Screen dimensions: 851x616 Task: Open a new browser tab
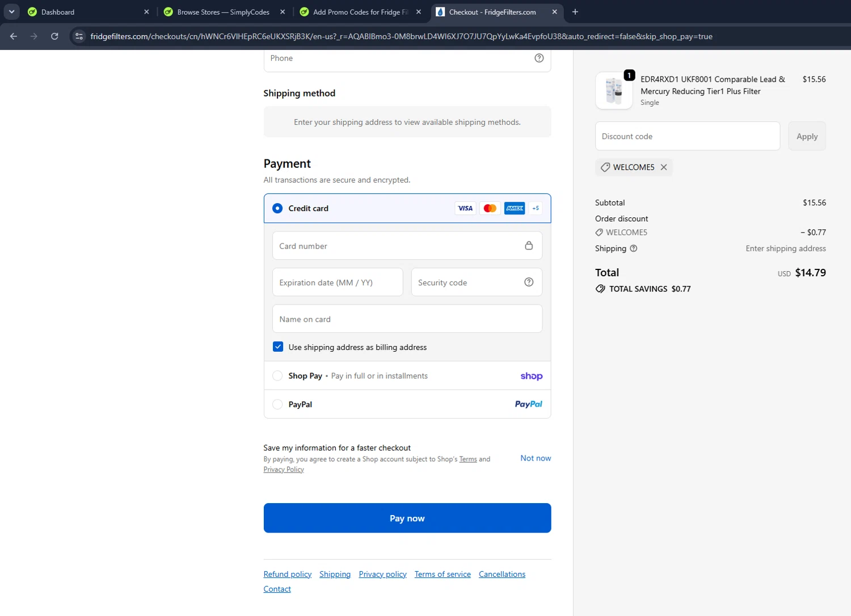point(575,12)
